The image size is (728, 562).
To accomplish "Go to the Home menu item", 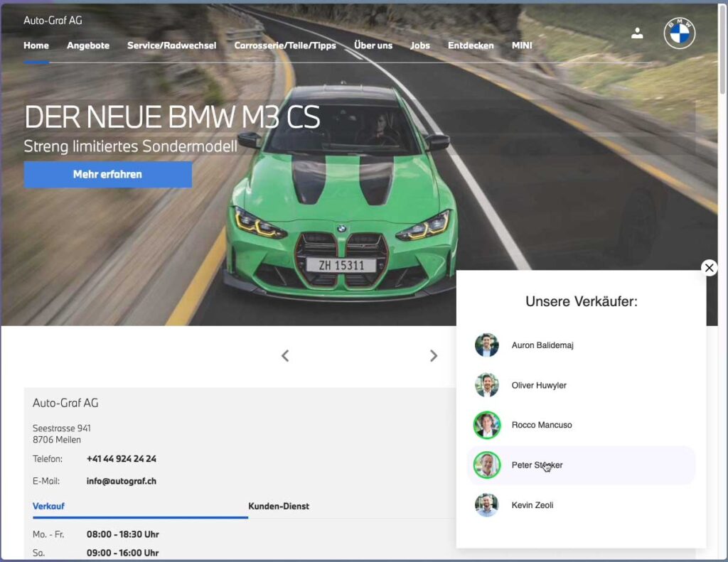I will (x=36, y=45).
